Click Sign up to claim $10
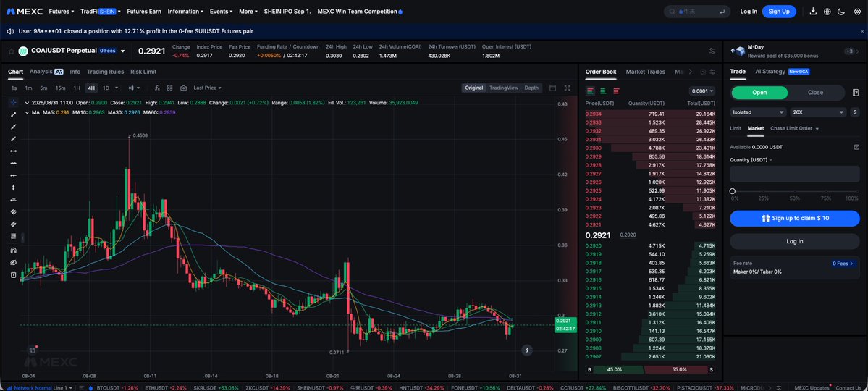Image resolution: width=868 pixels, height=391 pixels. click(794, 218)
